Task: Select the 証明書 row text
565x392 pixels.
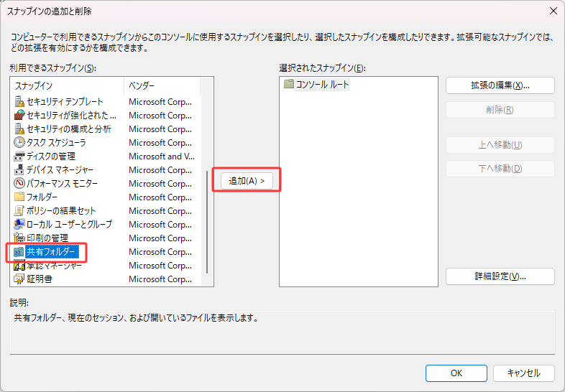Action: pos(40,279)
